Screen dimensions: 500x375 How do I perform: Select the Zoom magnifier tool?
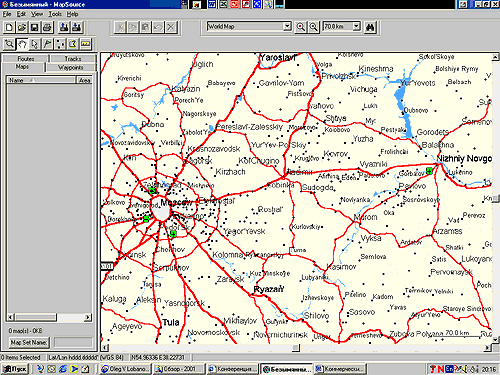click(9, 44)
